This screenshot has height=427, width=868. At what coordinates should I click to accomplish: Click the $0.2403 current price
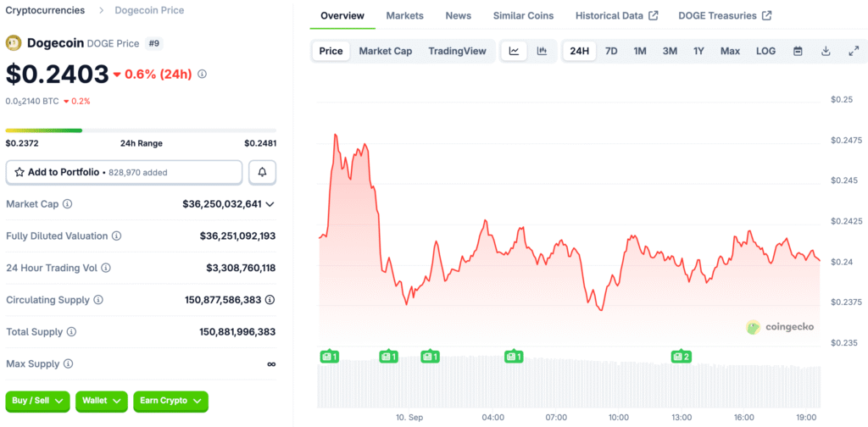[x=58, y=74]
